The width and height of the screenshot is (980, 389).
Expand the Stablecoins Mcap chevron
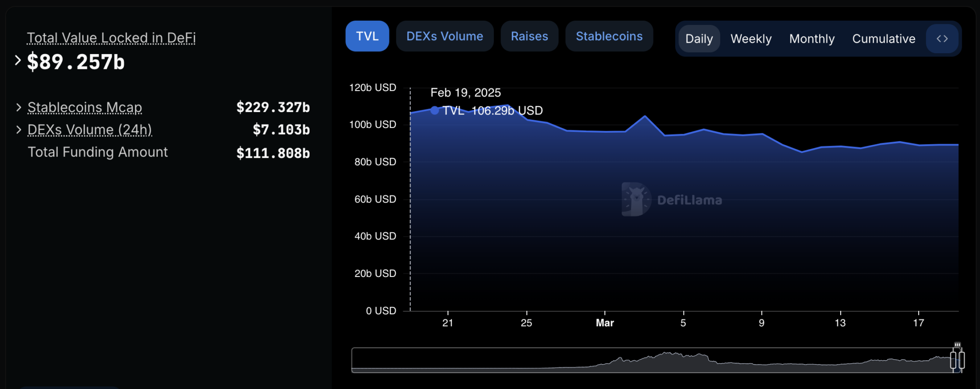pos(19,107)
